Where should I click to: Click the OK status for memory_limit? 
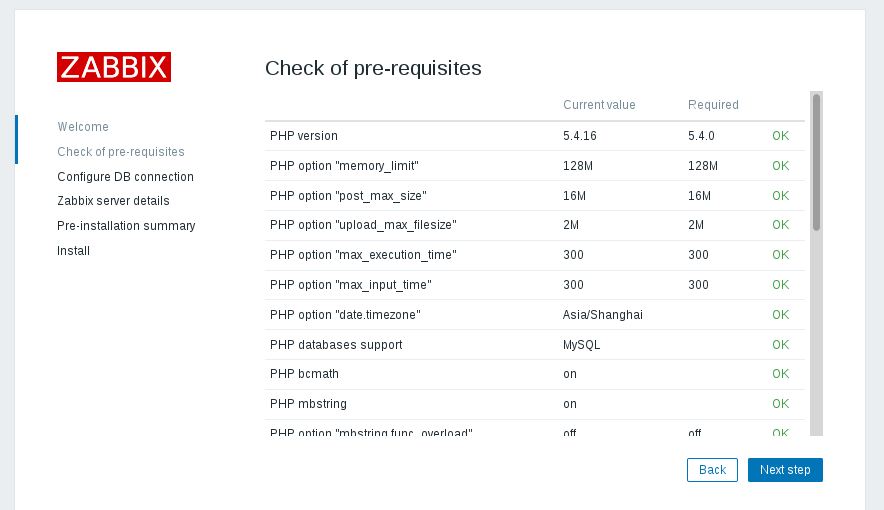(x=780, y=166)
